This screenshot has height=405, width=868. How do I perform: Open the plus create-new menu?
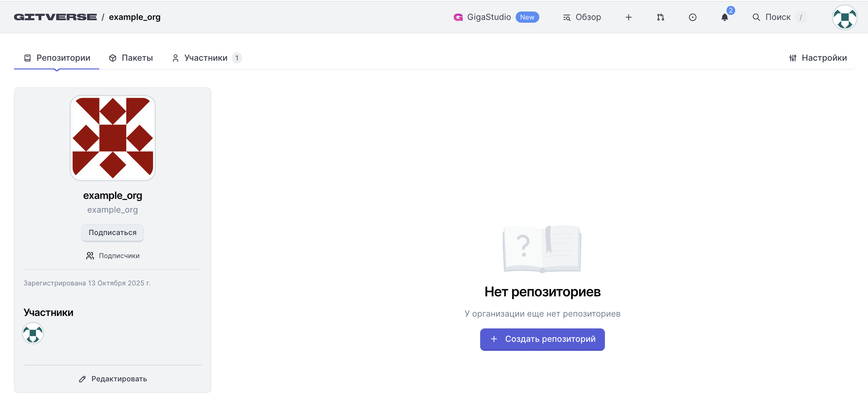[x=629, y=17]
